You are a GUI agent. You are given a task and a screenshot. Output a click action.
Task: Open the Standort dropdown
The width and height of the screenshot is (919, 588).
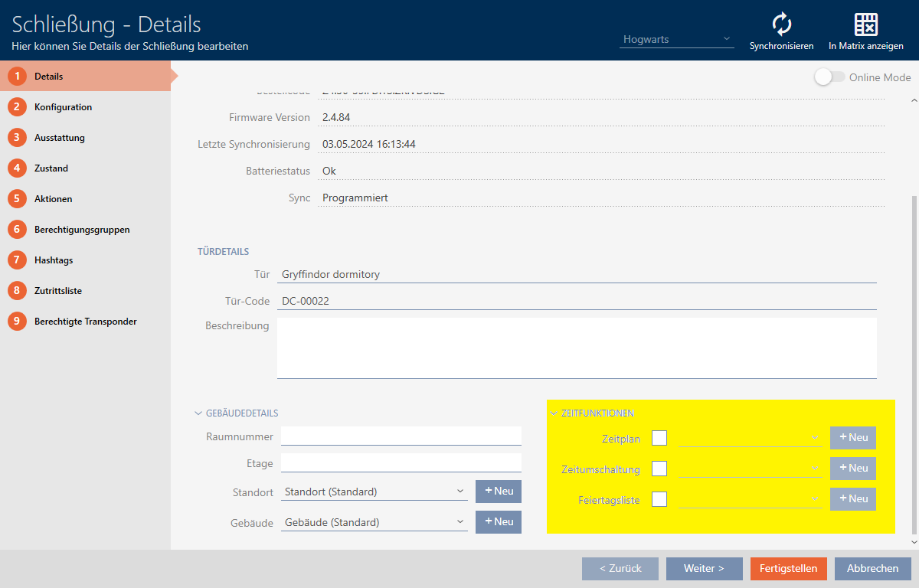click(374, 492)
